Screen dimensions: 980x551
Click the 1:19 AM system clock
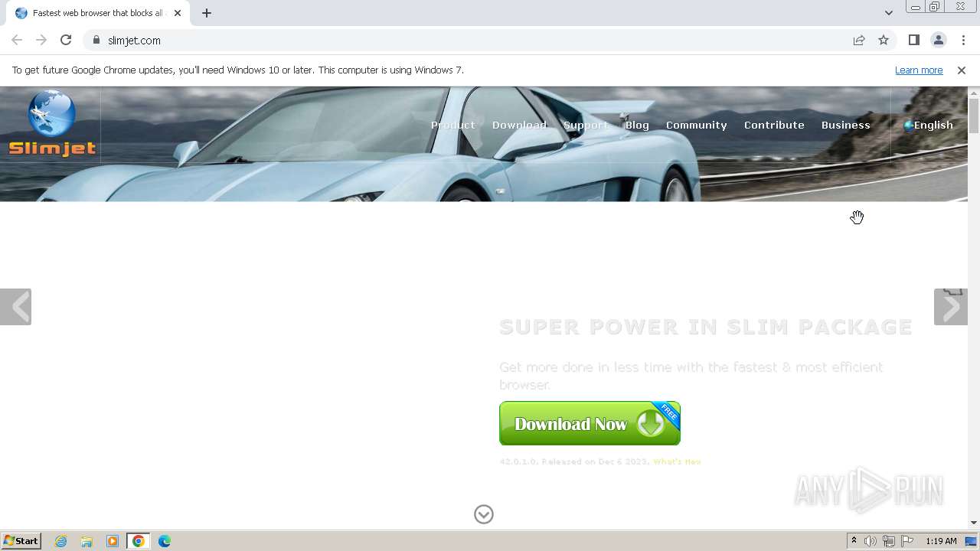[941, 541]
